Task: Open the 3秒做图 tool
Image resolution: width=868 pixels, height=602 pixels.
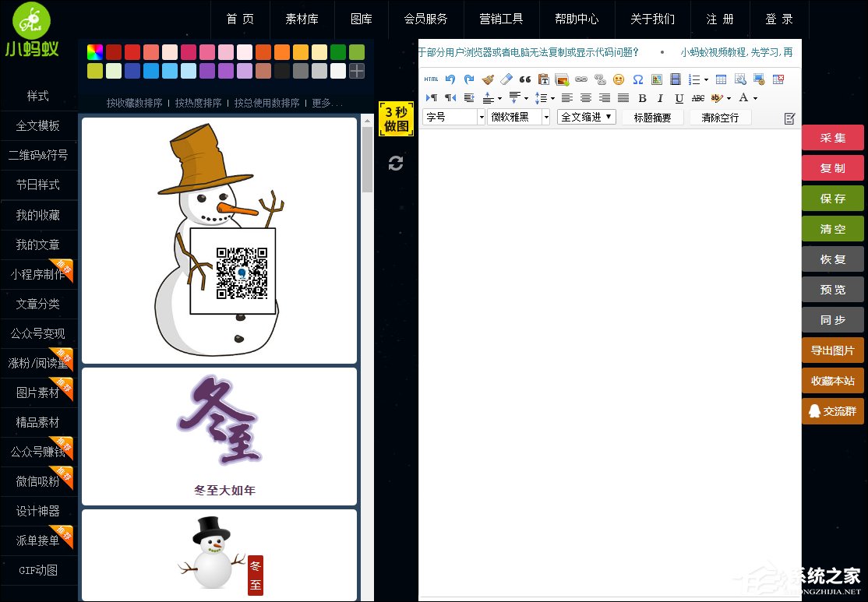Action: pos(396,119)
